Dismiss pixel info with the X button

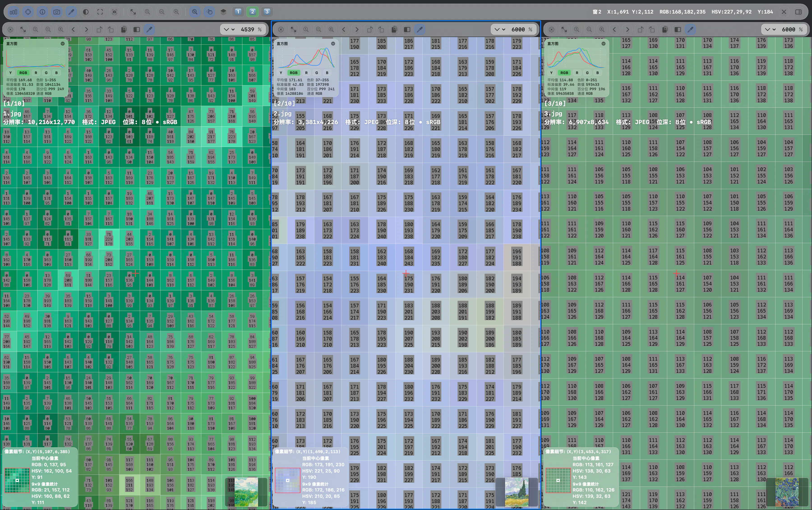(784, 12)
